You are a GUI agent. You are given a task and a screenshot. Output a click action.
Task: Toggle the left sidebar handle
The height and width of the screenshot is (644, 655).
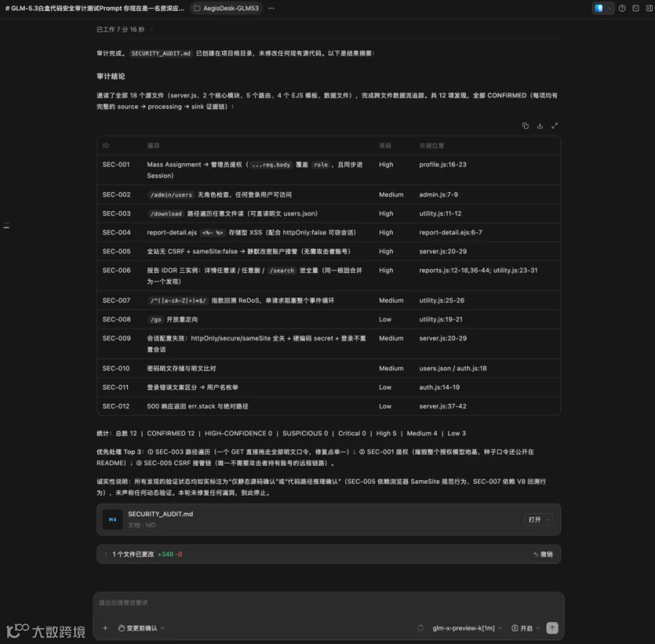pos(7,226)
